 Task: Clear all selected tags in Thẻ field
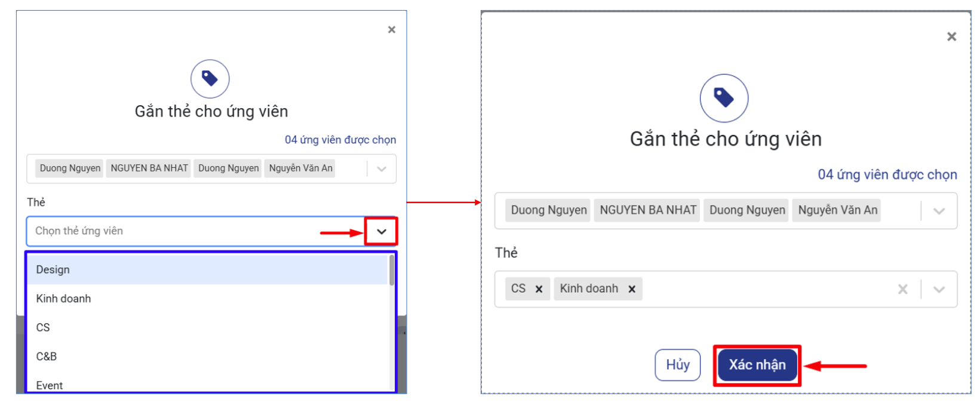pos(902,289)
